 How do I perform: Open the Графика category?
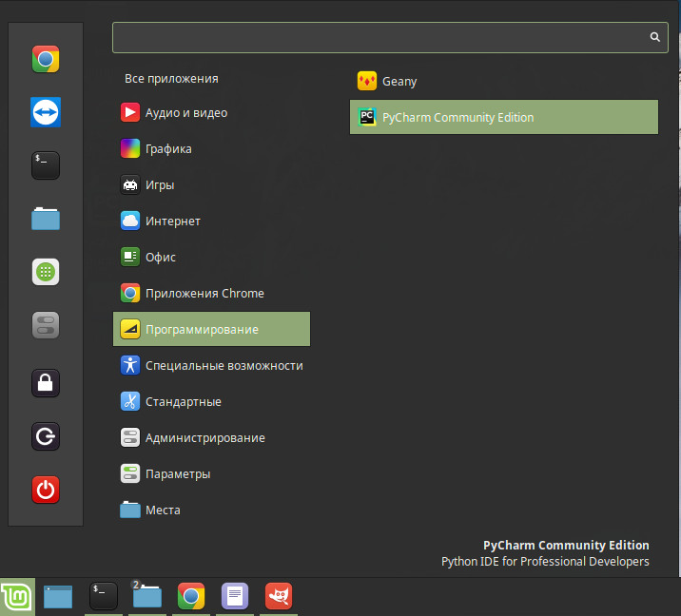[211, 149]
